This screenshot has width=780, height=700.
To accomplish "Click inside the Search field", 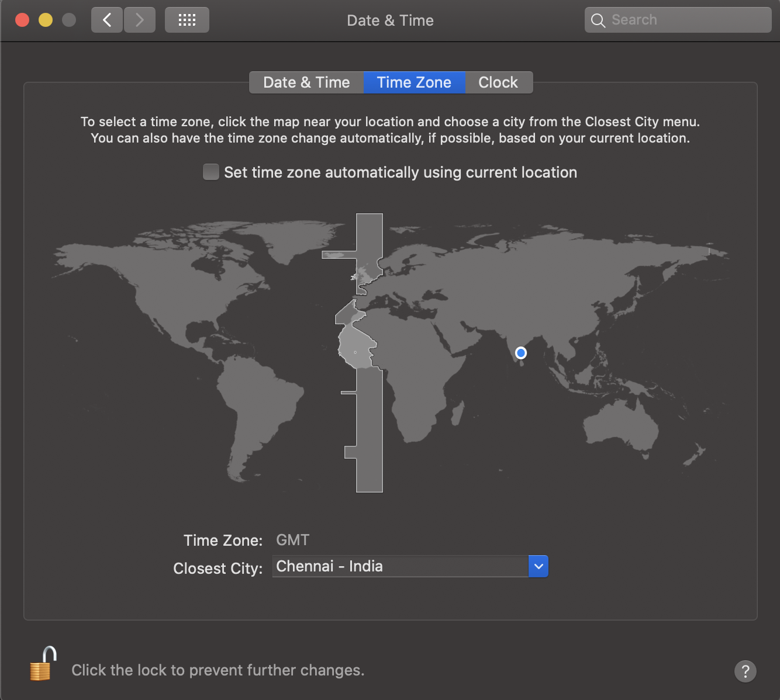I will pyautogui.click(x=678, y=20).
